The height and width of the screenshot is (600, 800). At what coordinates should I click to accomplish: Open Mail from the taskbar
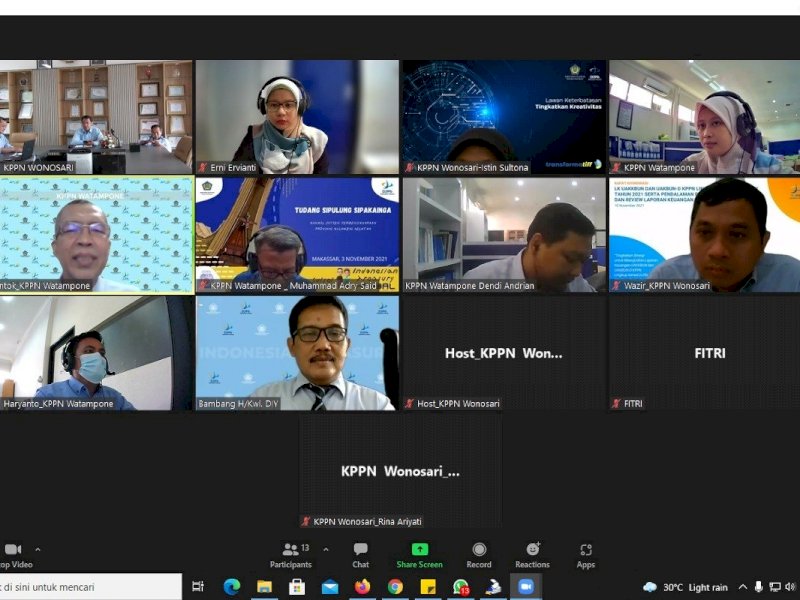click(328, 585)
